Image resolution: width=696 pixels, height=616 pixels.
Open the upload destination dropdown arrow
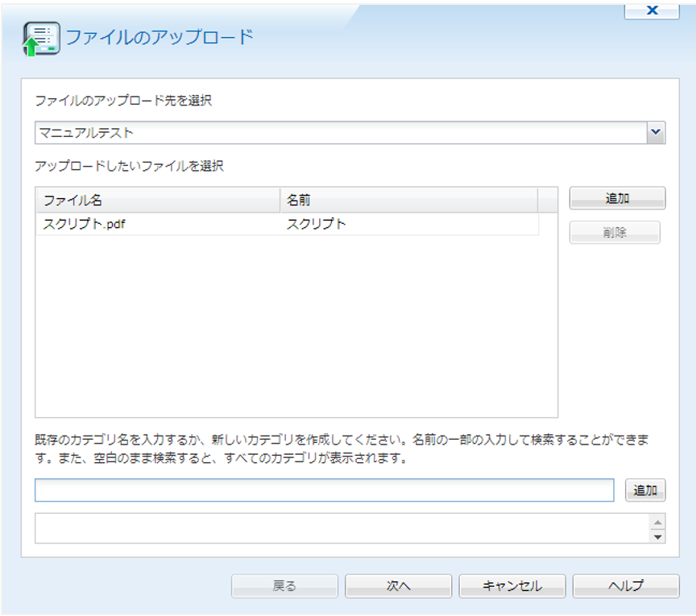(656, 132)
